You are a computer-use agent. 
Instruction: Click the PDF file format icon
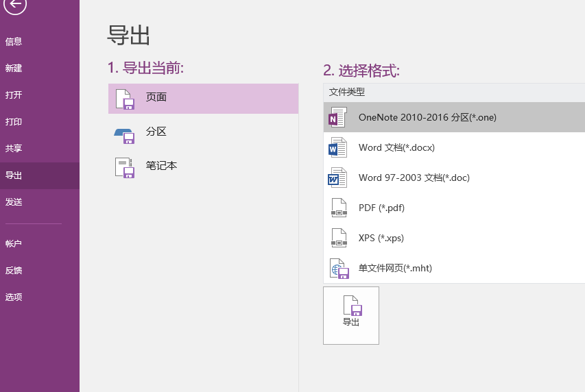point(339,208)
